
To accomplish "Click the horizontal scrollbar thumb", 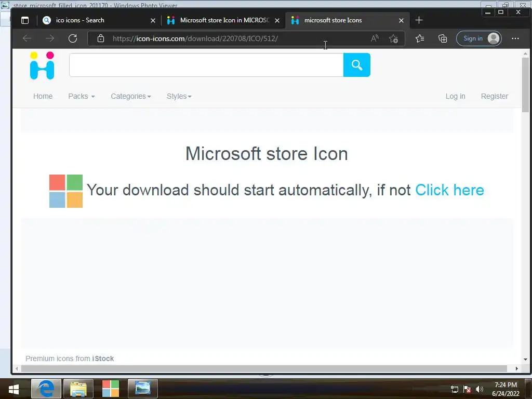I will click(264, 369).
